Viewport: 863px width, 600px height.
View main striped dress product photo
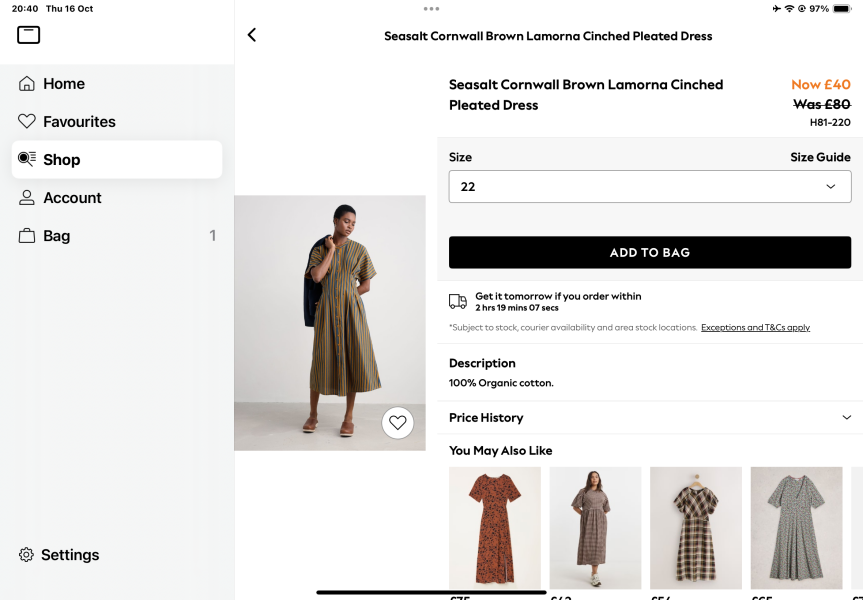330,323
